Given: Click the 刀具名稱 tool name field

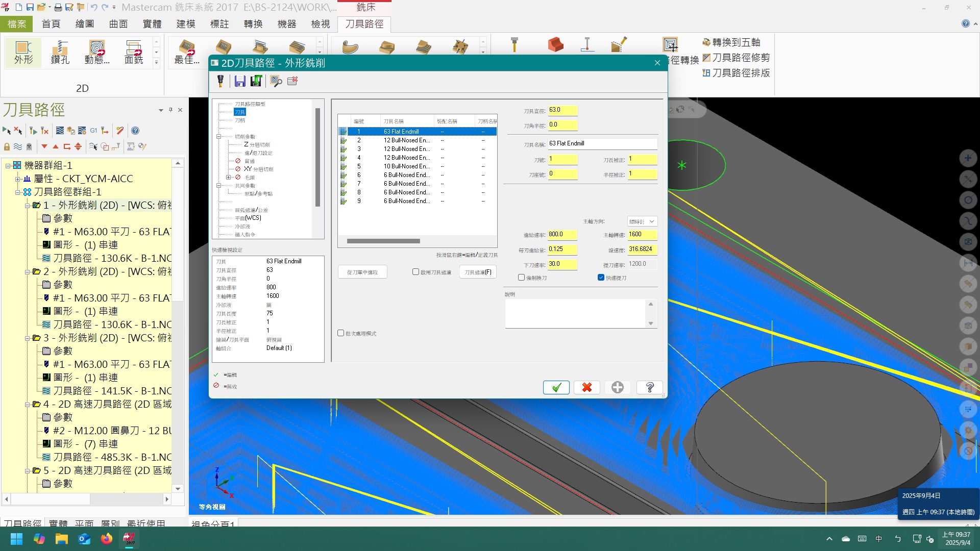Looking at the screenshot, I should point(602,144).
